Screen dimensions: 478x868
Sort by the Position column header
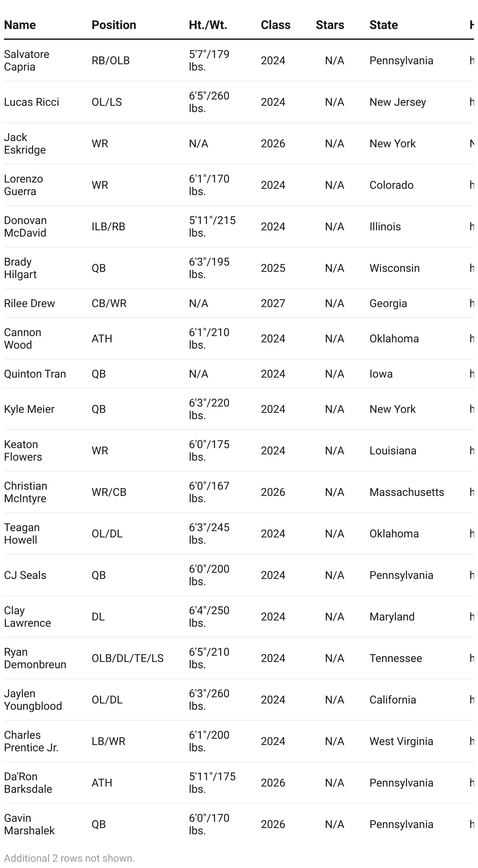tap(114, 25)
